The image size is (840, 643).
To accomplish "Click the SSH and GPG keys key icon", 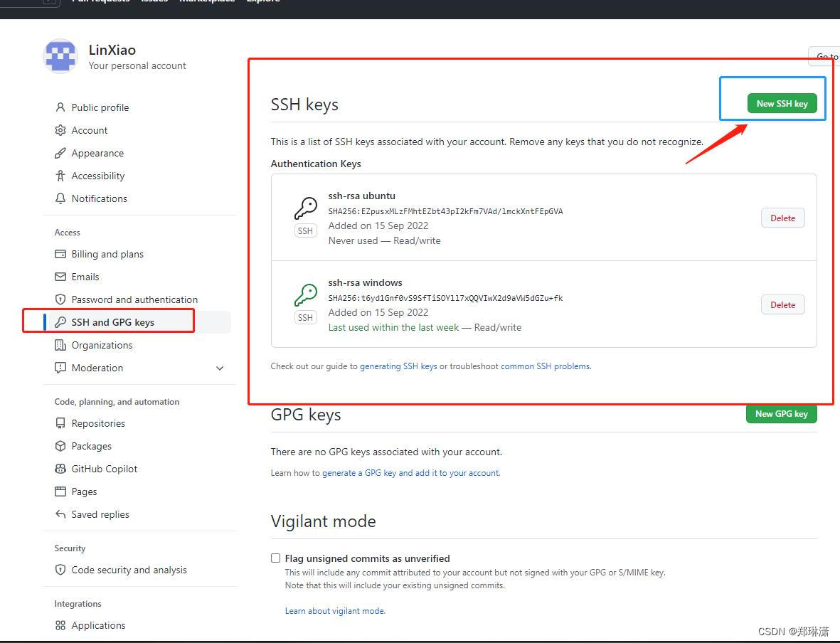I will click(x=60, y=322).
